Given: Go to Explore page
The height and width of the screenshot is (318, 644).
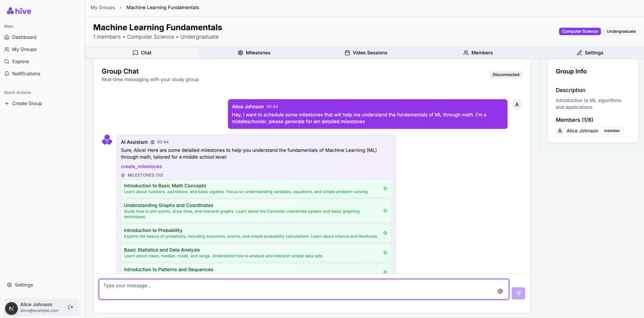Looking at the screenshot, I should [20, 62].
